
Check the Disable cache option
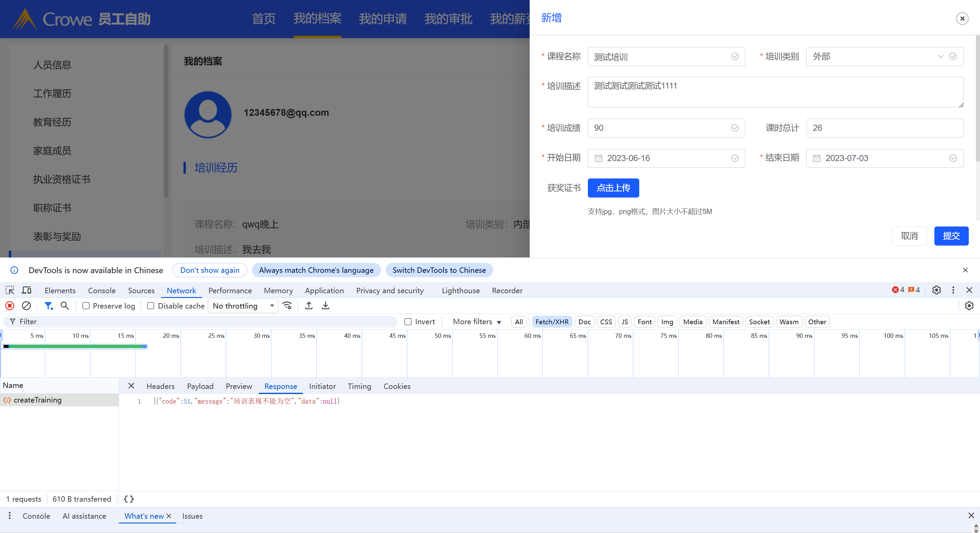151,306
